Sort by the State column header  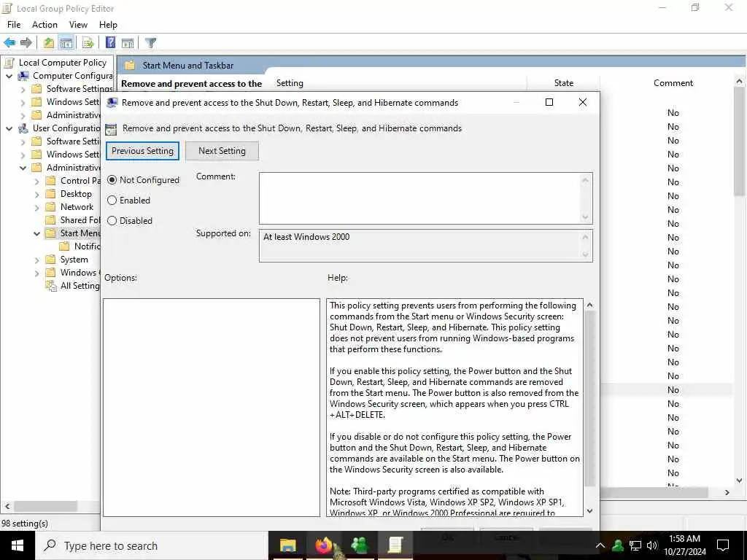coord(564,83)
